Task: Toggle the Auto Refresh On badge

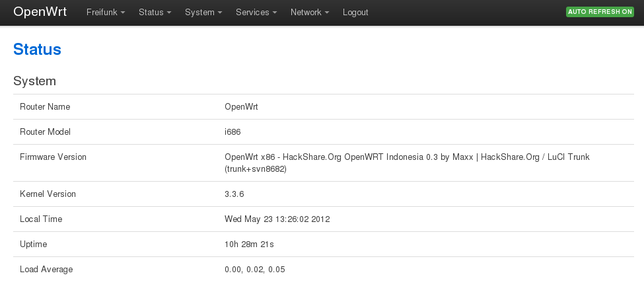Action: 600,12
